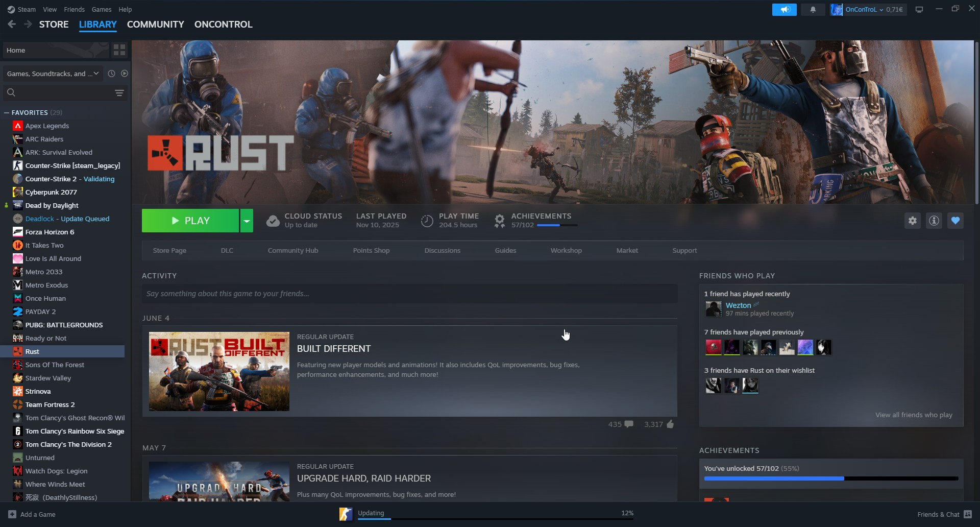Image resolution: width=980 pixels, height=527 pixels.
Task: Show ready-to-play games filter icon
Action: tap(125, 74)
